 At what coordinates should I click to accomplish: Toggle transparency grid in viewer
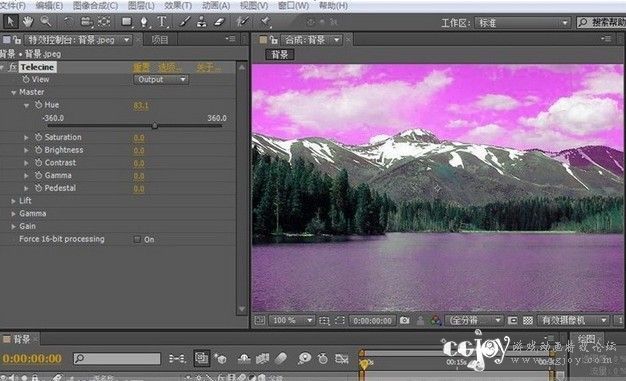[528, 320]
